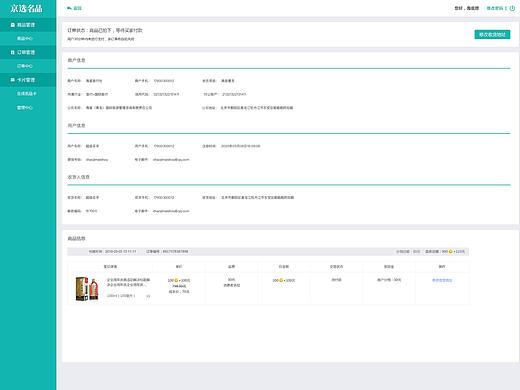Open the sub-item directly under 卡片管理
This screenshot has height=390, width=520.
28,94
